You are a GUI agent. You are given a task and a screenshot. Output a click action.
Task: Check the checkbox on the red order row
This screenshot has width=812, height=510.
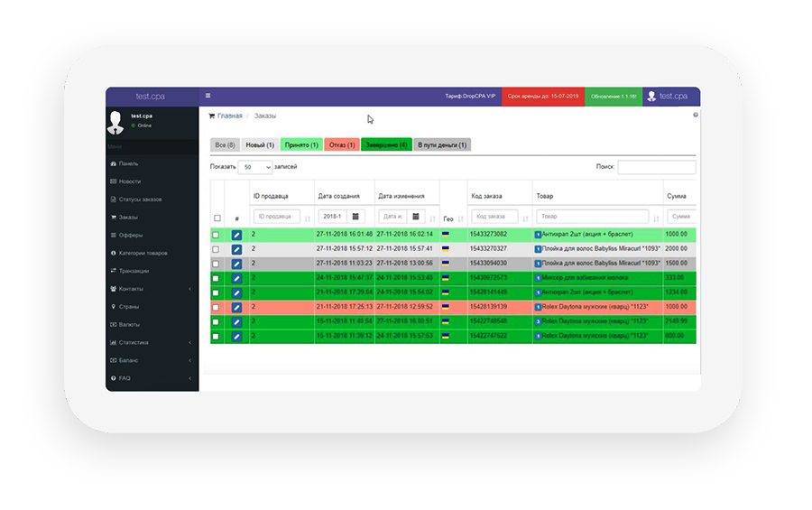pyautogui.click(x=216, y=308)
